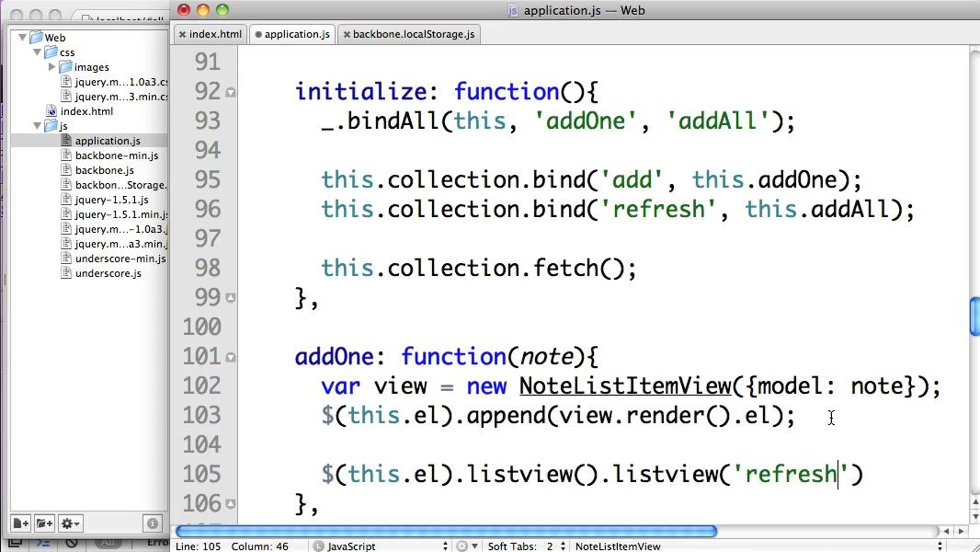Image resolution: width=980 pixels, height=552 pixels.
Task: Click the horizontal scrollbar thumb in editor
Action: click(446, 532)
